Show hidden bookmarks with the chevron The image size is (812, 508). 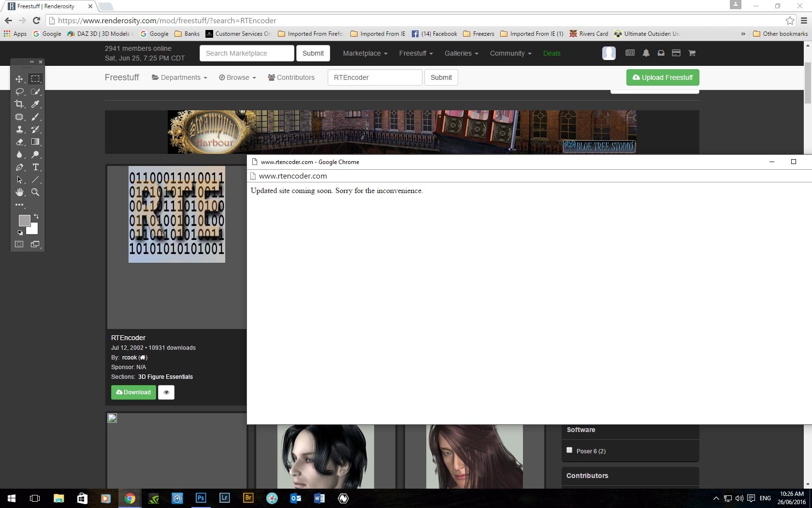[x=743, y=34]
